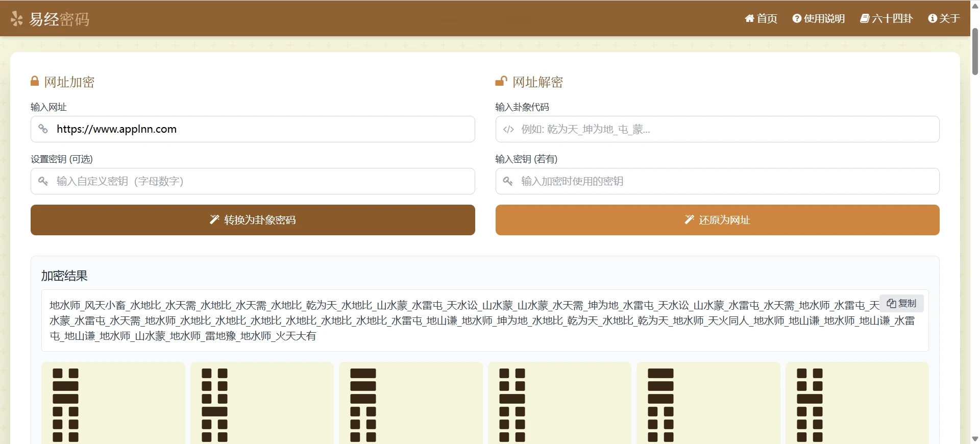Focus the URL input with https://www.applnn.com
Image resolution: width=980 pixels, height=444 pixels.
click(253, 129)
